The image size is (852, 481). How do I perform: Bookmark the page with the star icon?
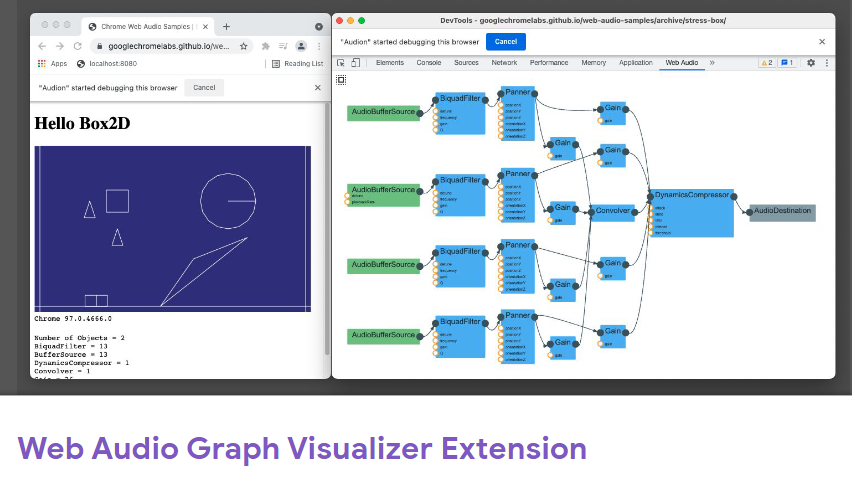pyautogui.click(x=243, y=46)
